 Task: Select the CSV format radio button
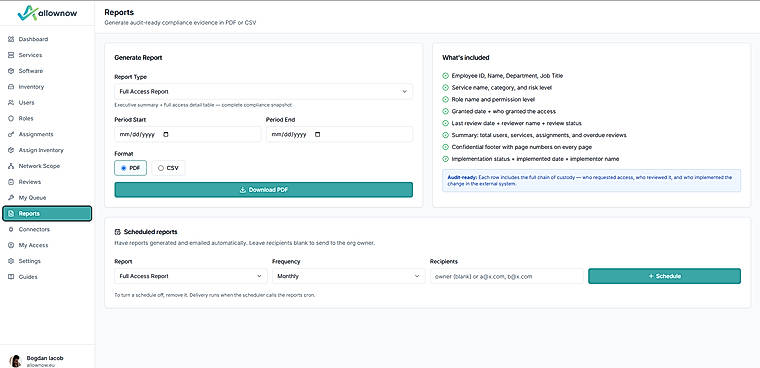pyautogui.click(x=161, y=168)
